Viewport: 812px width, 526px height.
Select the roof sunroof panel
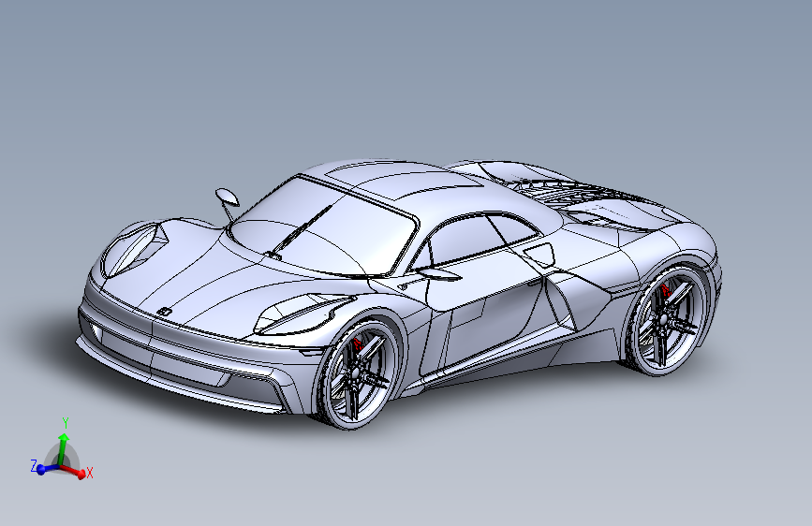(402, 180)
